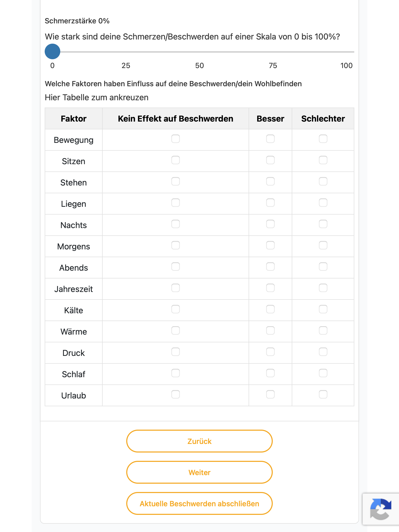Select Schlechter for Liegen row

coord(323,203)
